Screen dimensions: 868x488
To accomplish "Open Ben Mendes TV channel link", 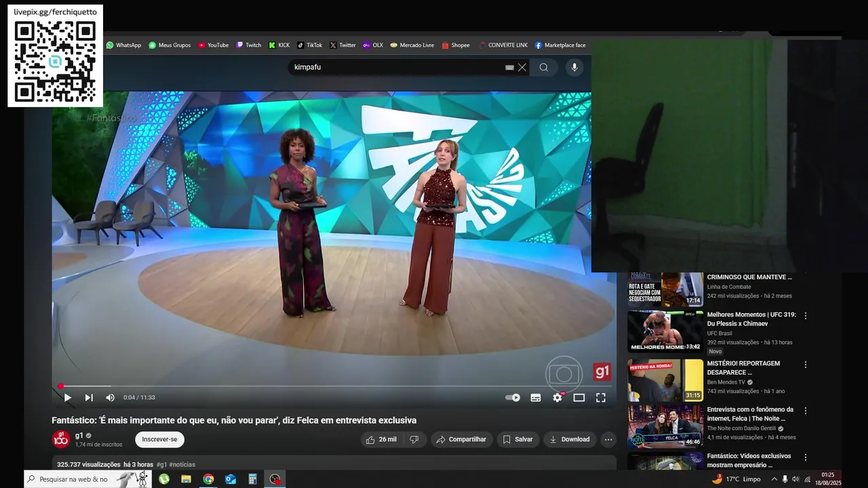I will pyautogui.click(x=726, y=382).
